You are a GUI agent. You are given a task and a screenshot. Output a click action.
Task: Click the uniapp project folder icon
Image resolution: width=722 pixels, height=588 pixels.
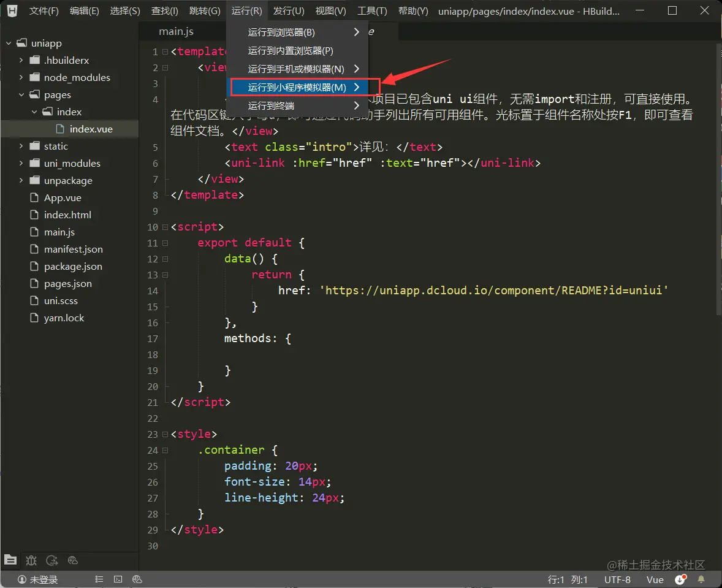[21, 43]
